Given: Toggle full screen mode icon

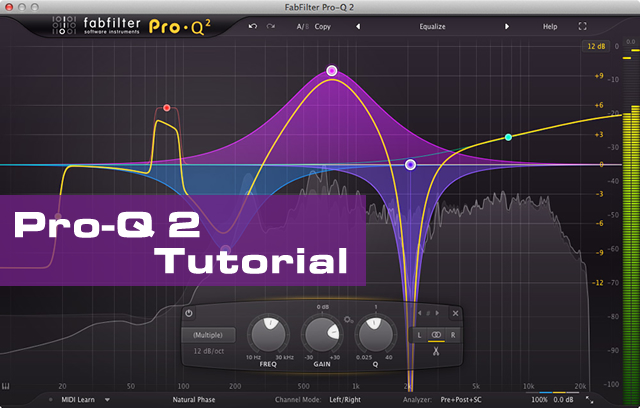Looking at the screenshot, I should coord(582,27).
